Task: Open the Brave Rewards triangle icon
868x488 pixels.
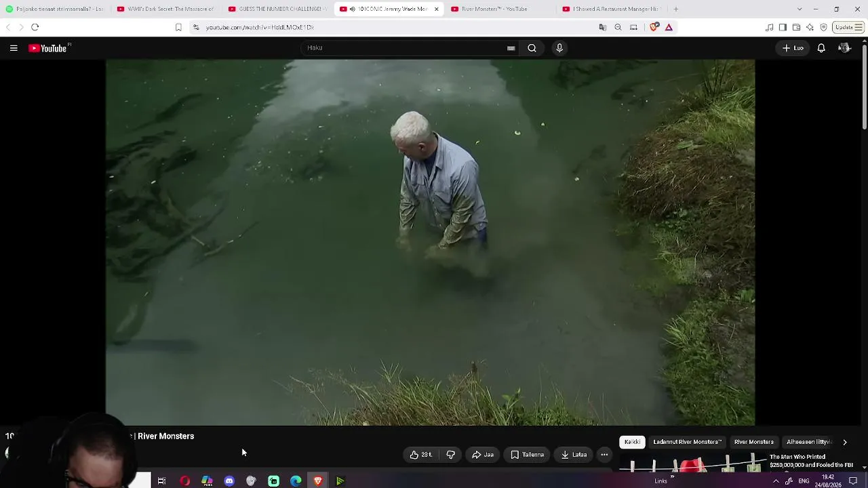Action: pyautogui.click(x=669, y=27)
